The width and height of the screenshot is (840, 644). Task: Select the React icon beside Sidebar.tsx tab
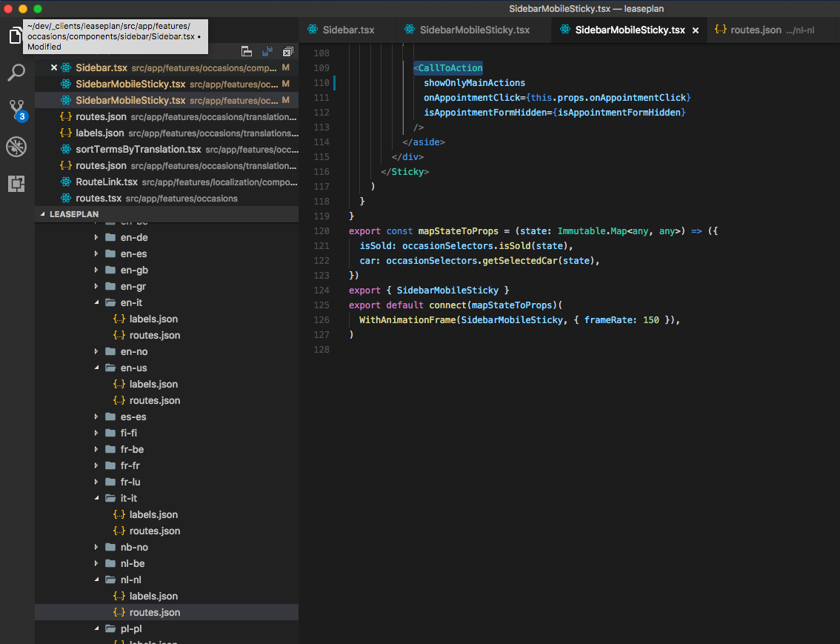pos(314,30)
